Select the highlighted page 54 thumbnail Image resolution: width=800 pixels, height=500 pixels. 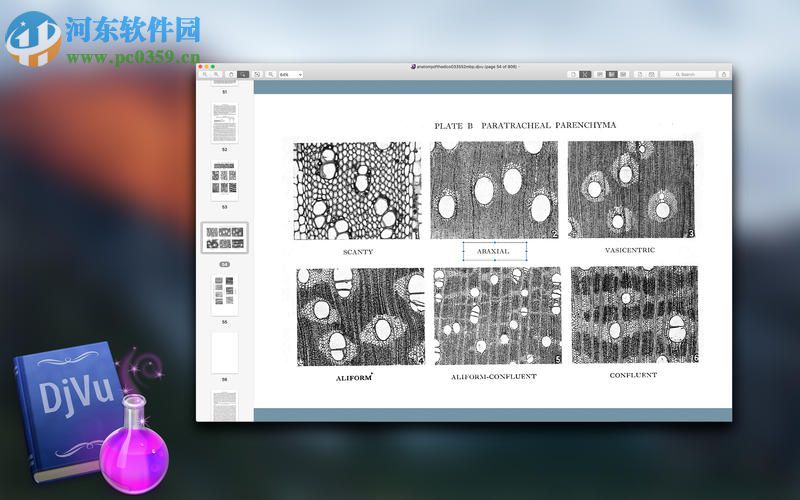tap(224, 237)
